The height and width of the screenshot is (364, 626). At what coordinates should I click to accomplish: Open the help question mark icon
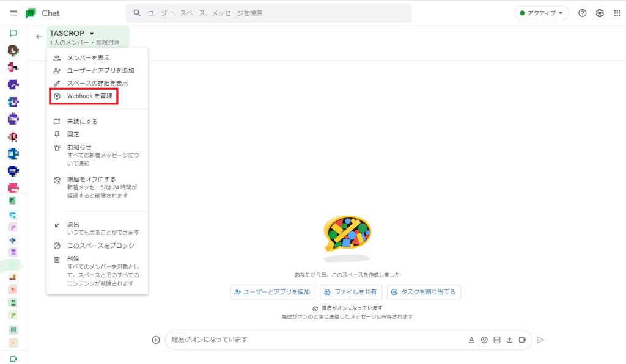(x=583, y=13)
